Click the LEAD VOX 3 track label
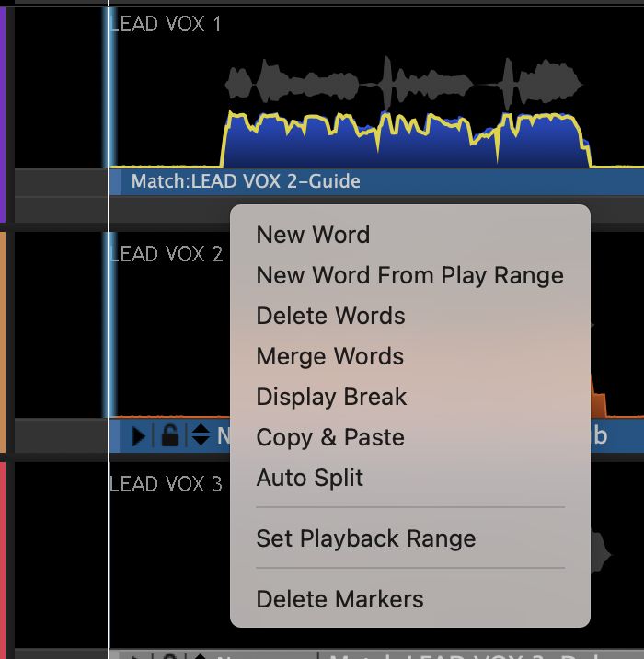The height and width of the screenshot is (659, 644). pos(166,484)
